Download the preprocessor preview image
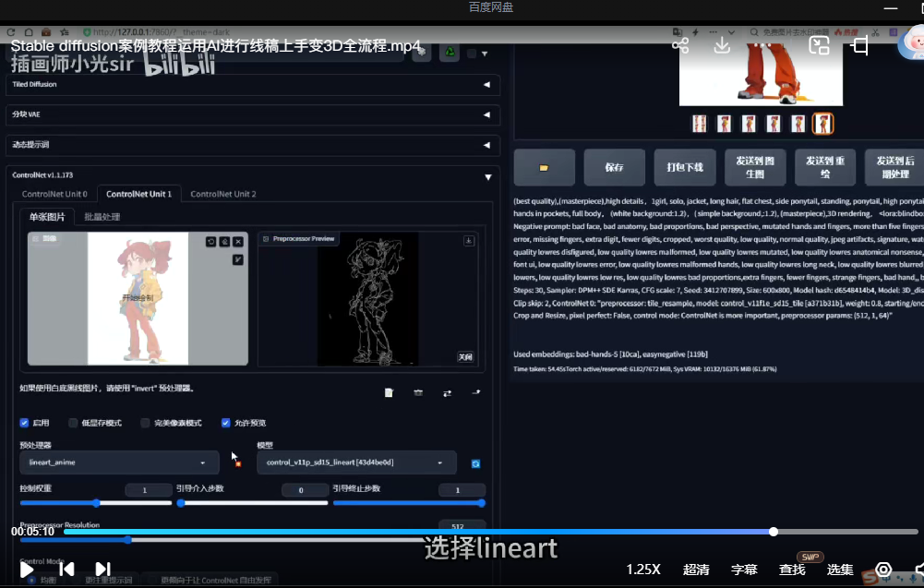Image resolution: width=924 pixels, height=588 pixels. click(469, 240)
